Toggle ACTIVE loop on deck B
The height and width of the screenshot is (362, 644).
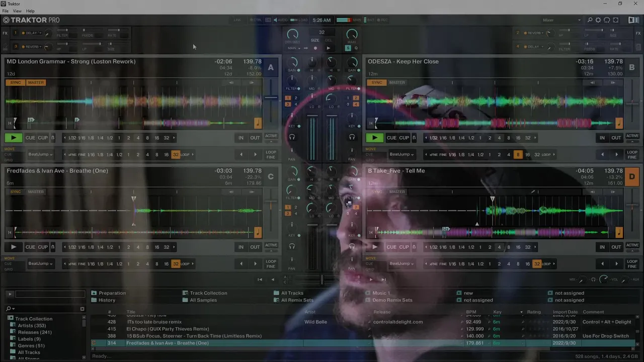[632, 136]
